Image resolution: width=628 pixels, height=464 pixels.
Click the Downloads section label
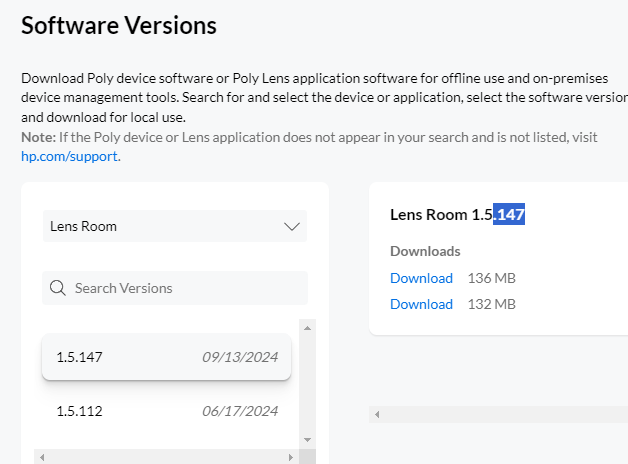tap(425, 251)
